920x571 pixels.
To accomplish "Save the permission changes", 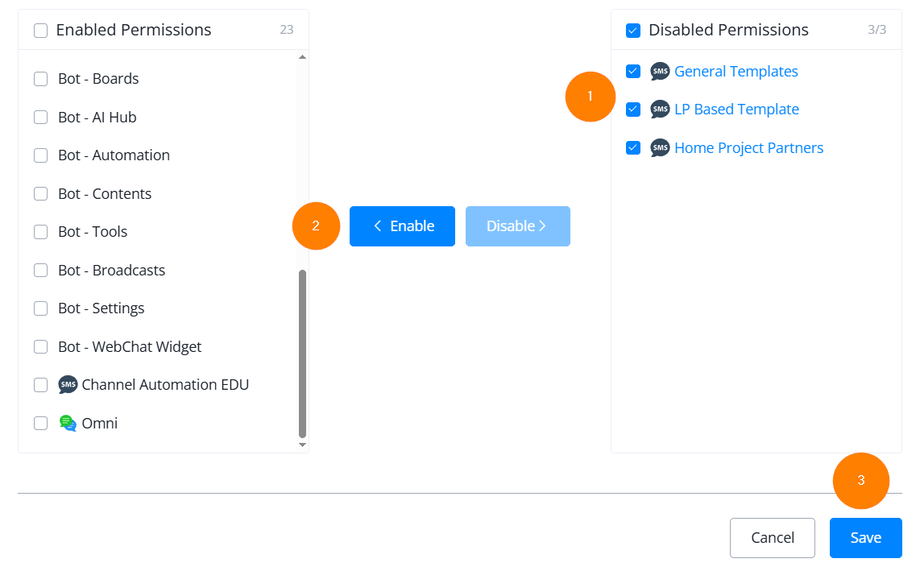I will [865, 538].
